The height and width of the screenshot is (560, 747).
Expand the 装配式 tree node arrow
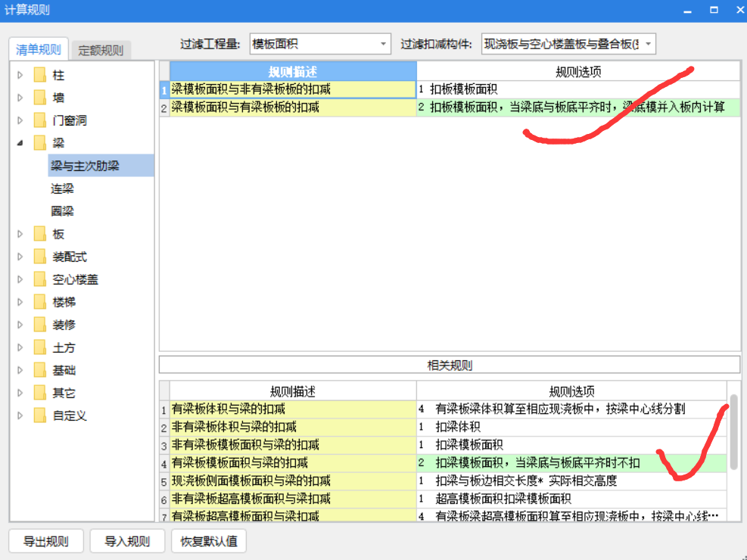[x=20, y=257]
